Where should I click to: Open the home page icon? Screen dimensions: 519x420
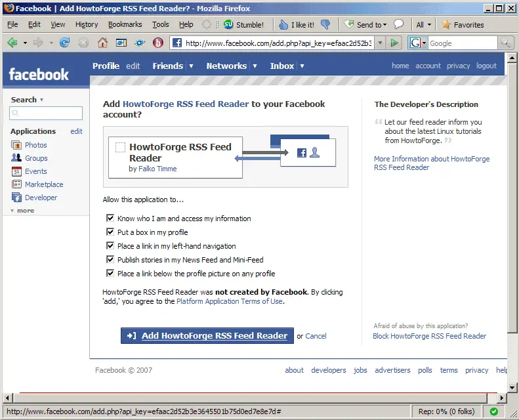pos(102,43)
